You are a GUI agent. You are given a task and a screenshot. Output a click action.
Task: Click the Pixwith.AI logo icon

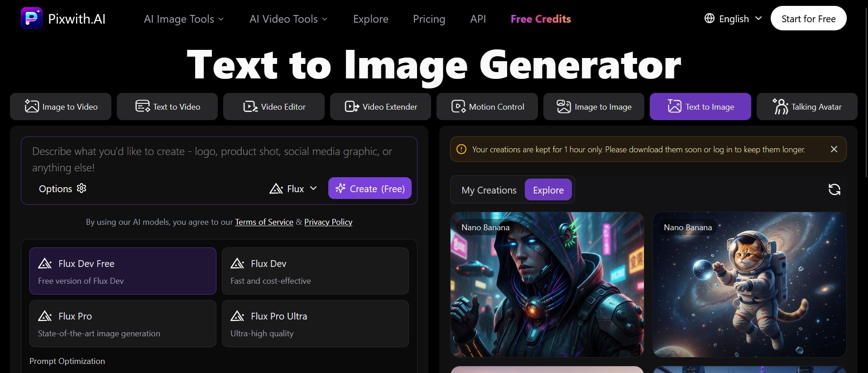(x=32, y=18)
